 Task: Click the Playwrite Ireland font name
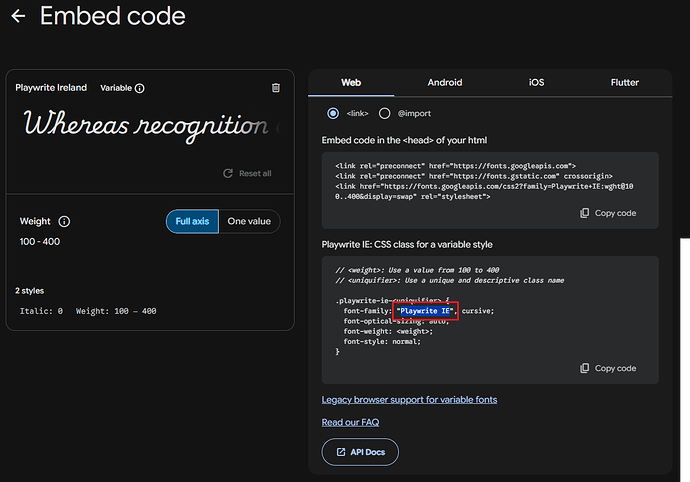pos(51,88)
